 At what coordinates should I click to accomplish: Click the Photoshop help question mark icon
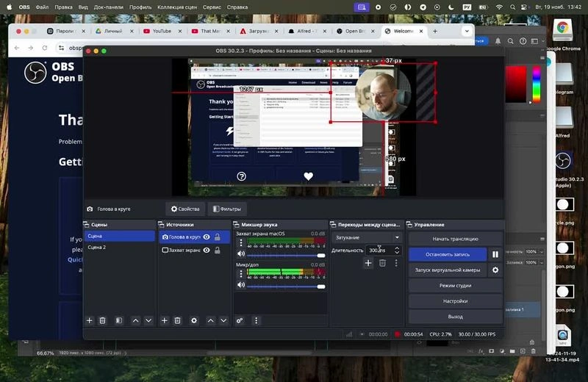tap(523, 41)
